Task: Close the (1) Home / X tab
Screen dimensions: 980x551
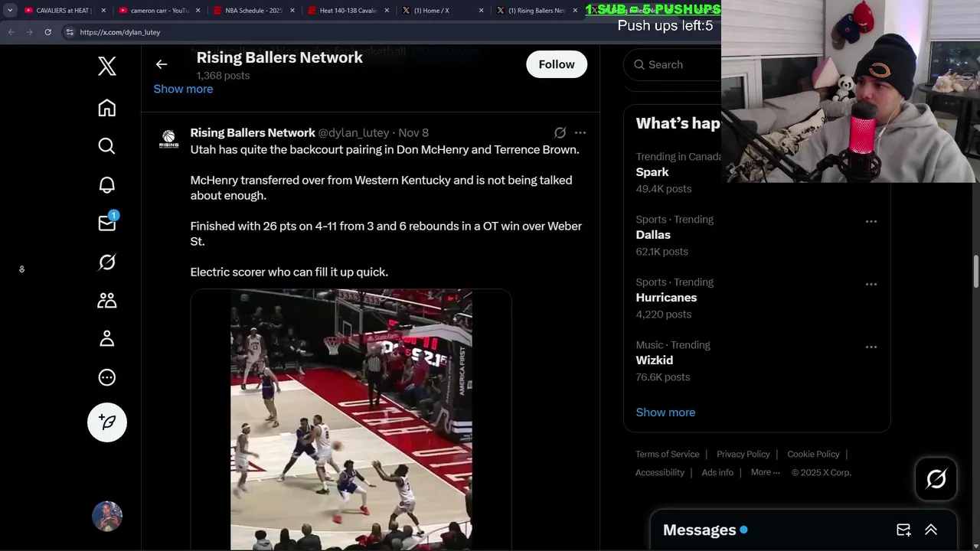Action: point(482,11)
